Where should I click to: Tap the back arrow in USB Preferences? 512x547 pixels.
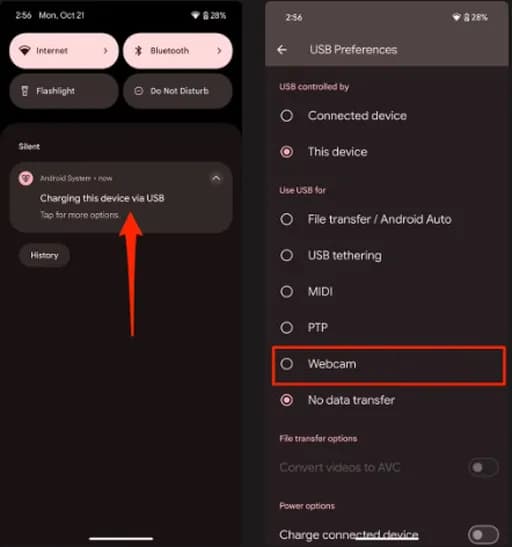click(x=282, y=50)
